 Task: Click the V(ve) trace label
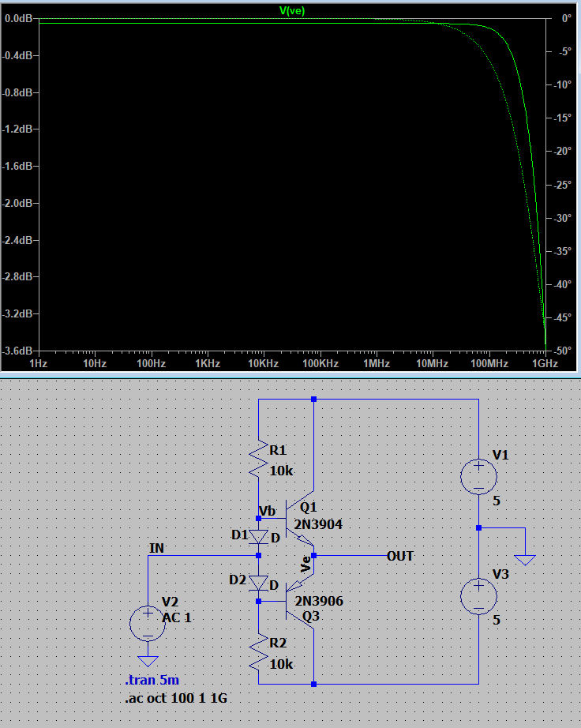coord(292,10)
